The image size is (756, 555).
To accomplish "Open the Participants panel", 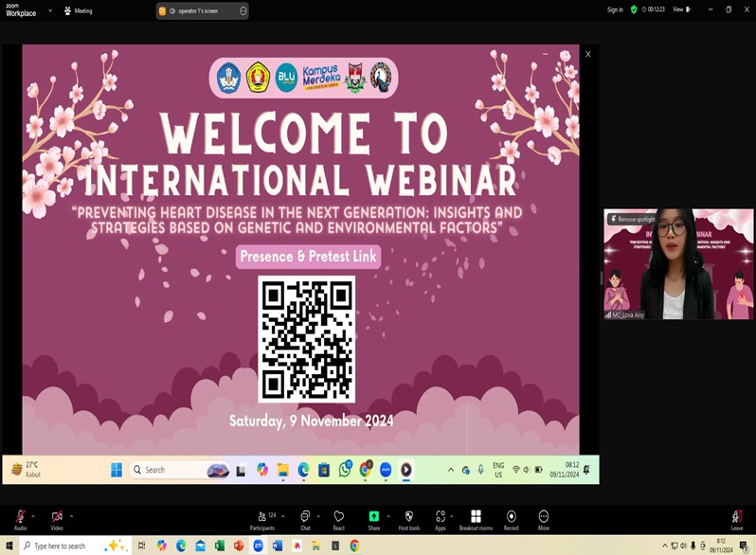I will 262,517.
